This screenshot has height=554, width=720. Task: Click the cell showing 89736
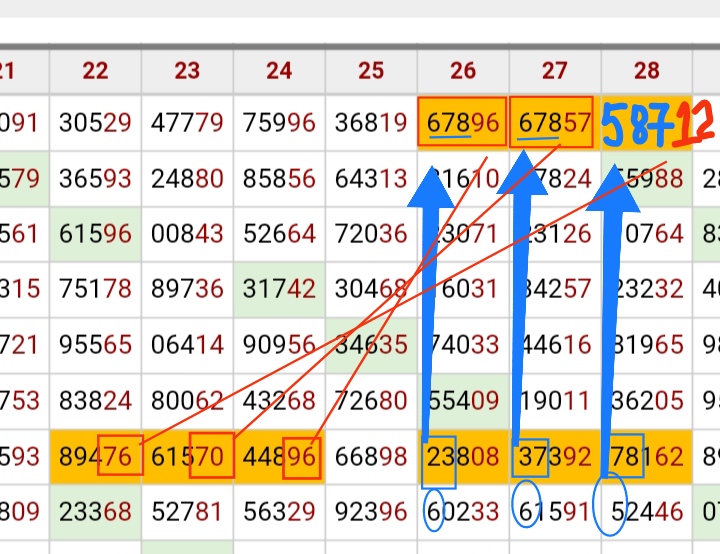pos(187,289)
